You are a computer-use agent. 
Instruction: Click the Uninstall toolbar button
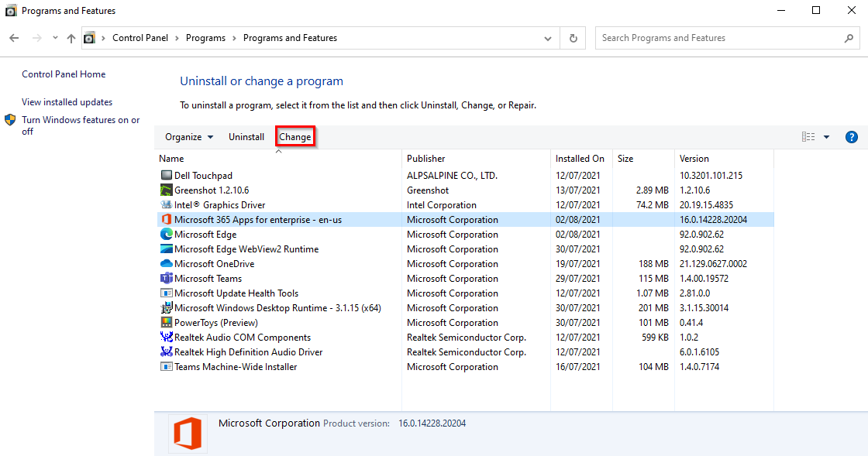pos(246,137)
